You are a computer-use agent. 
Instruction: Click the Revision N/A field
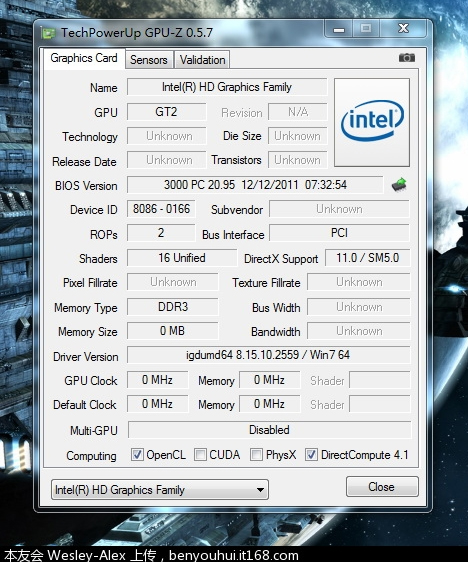(298, 112)
